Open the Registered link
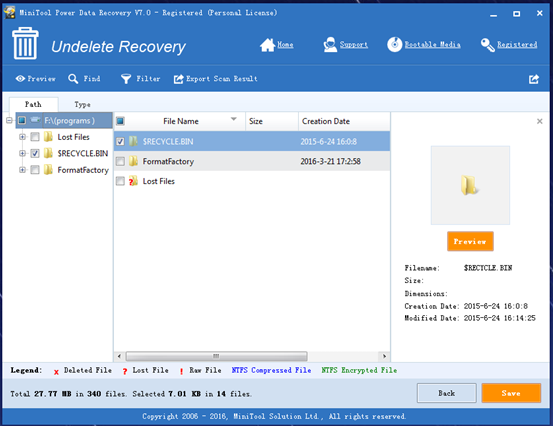Screen dimensions: 553x426 coord(517,45)
